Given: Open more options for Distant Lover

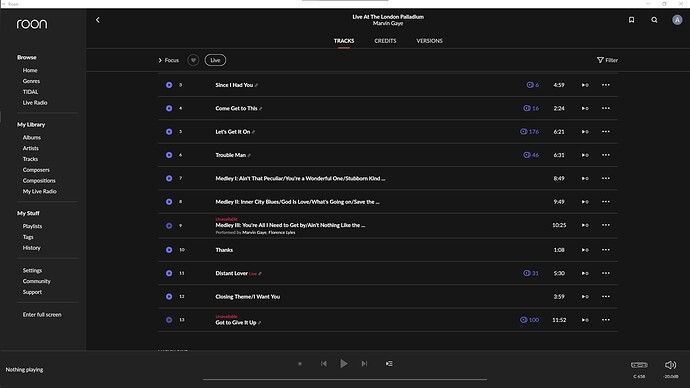Looking at the screenshot, I should [x=606, y=273].
